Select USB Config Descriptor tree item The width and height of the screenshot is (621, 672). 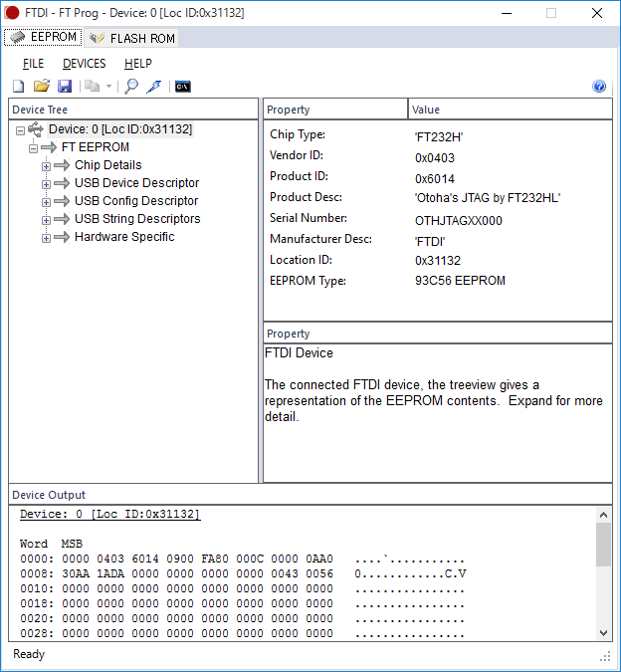136,201
